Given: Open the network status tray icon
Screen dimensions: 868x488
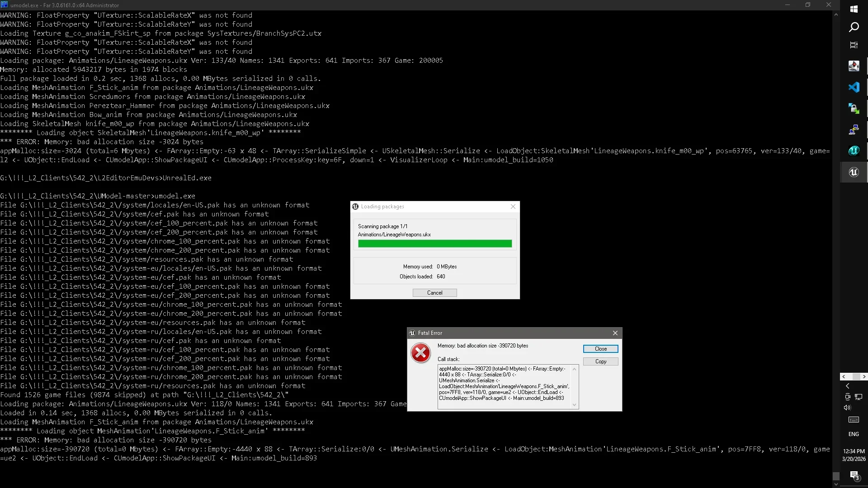Looking at the screenshot, I should (x=859, y=397).
